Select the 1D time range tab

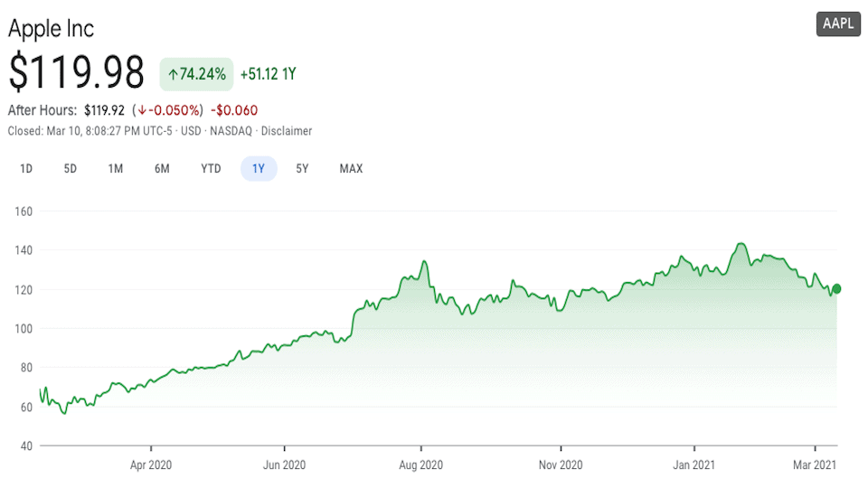[x=26, y=168]
